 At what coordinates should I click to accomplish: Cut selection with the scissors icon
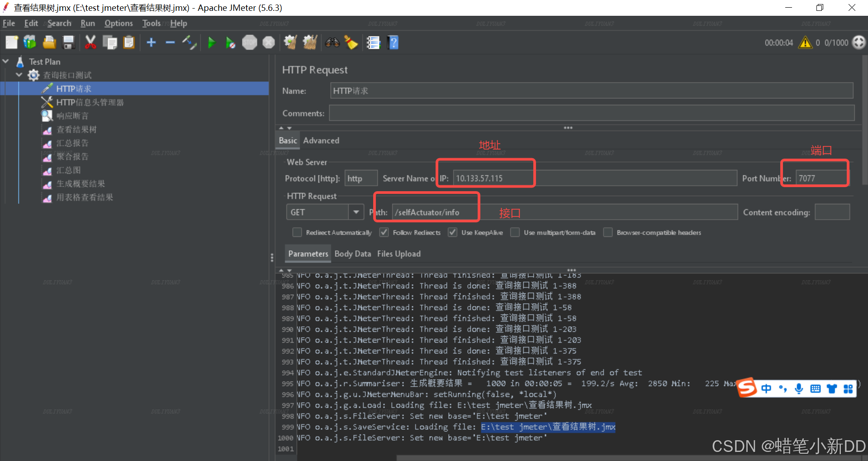[90, 42]
